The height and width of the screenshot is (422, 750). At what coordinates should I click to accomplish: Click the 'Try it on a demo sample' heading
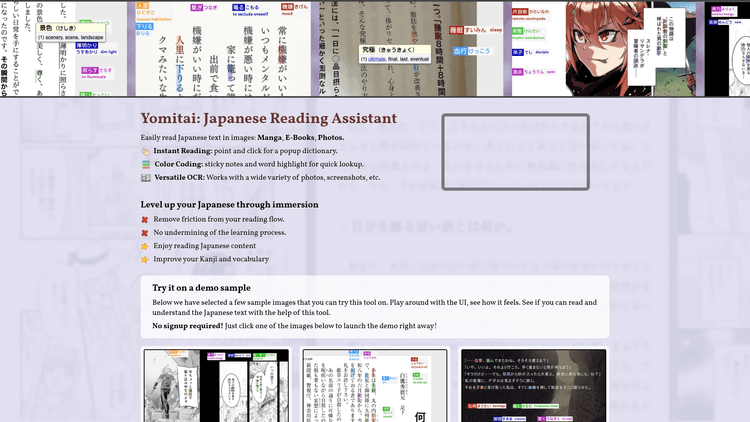coord(201,288)
